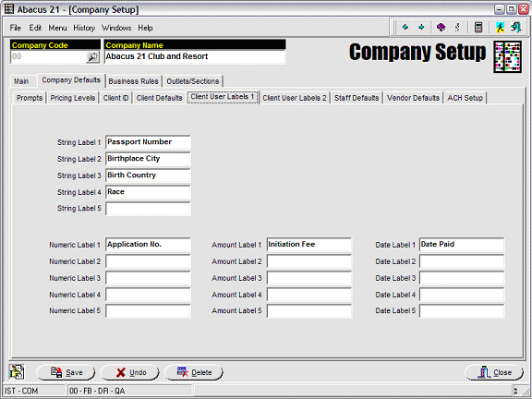Image resolution: width=532 pixels, height=399 pixels.
Task: Click the abacus logo beside Company Setup
Action: click(x=507, y=56)
